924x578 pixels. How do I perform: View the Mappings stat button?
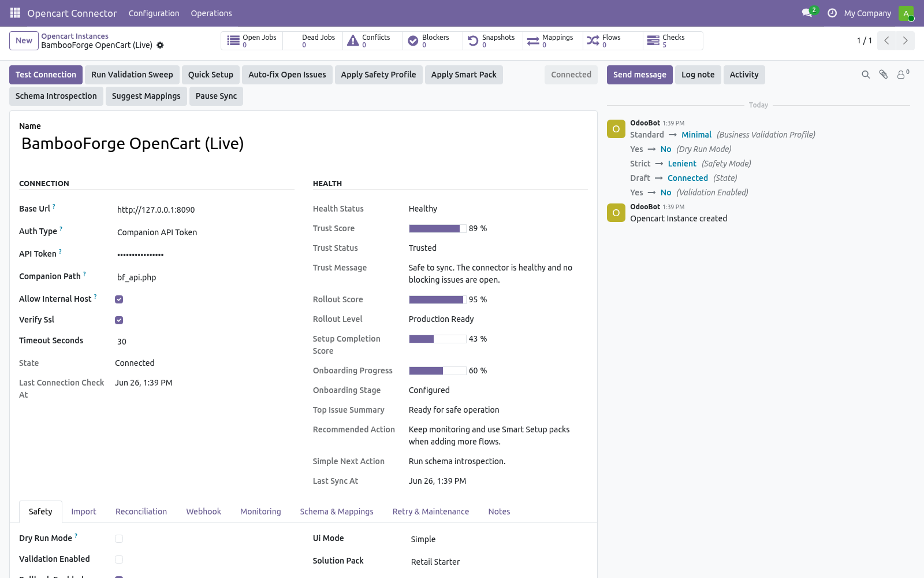553,40
